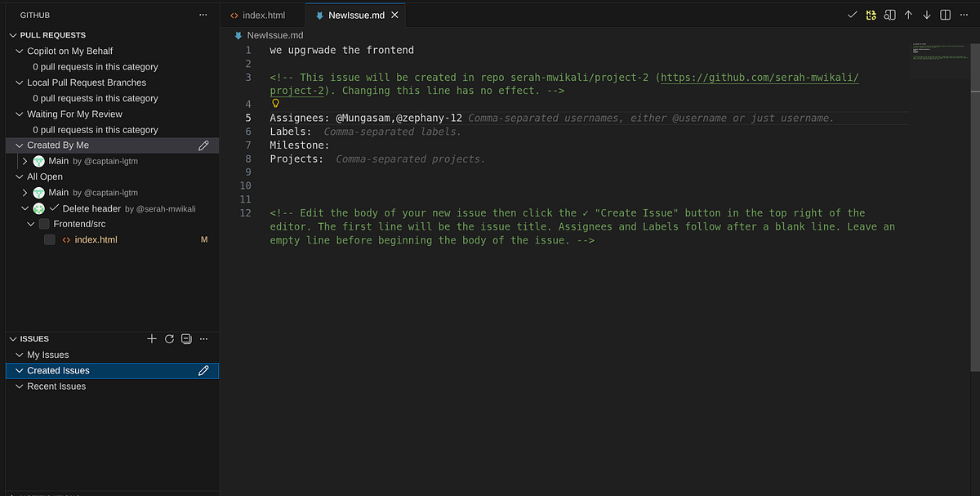980x496 pixels.
Task: Click the 'Edit the body of your new issue' comment
Action: tap(582, 226)
